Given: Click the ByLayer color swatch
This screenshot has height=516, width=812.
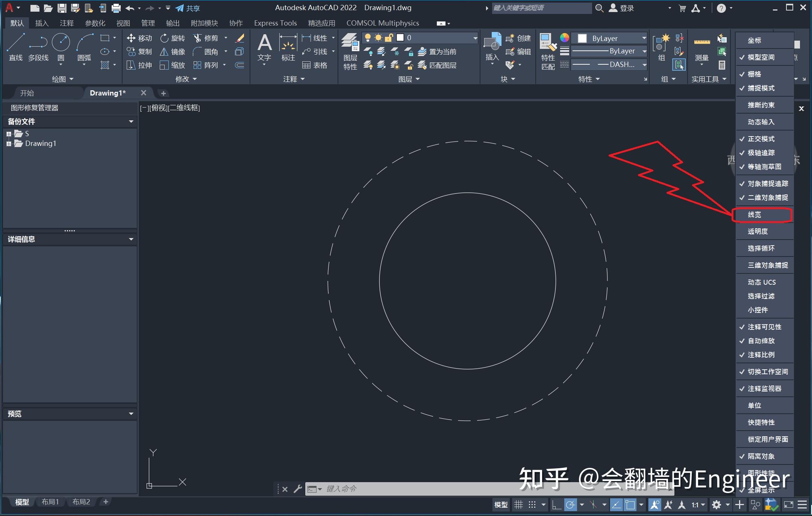Looking at the screenshot, I should (x=582, y=38).
